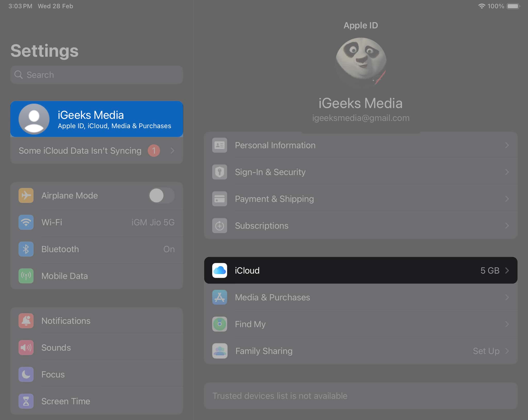Tap the sidebar profile avatar
The image size is (528, 420).
[x=34, y=119]
